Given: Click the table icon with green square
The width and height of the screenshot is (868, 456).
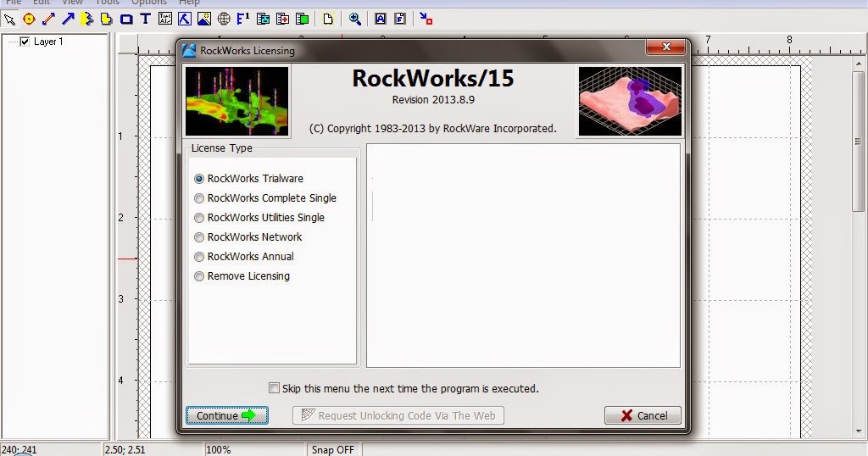Looking at the screenshot, I should point(303,19).
